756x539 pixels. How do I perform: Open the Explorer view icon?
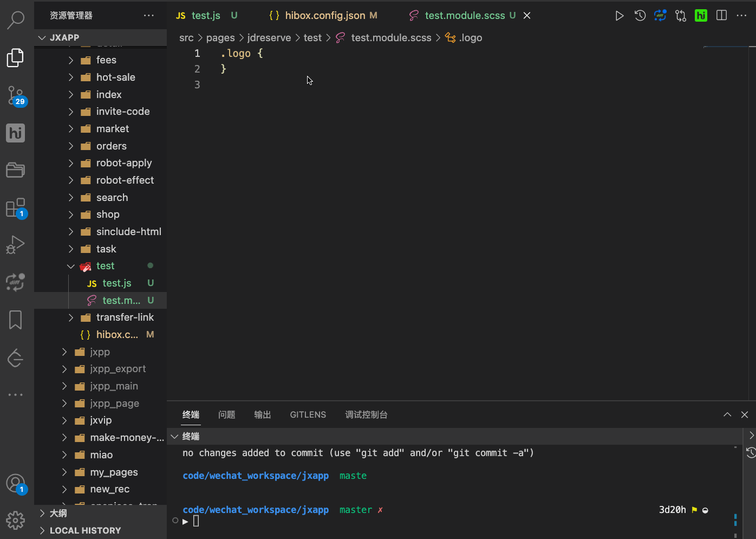point(16,57)
